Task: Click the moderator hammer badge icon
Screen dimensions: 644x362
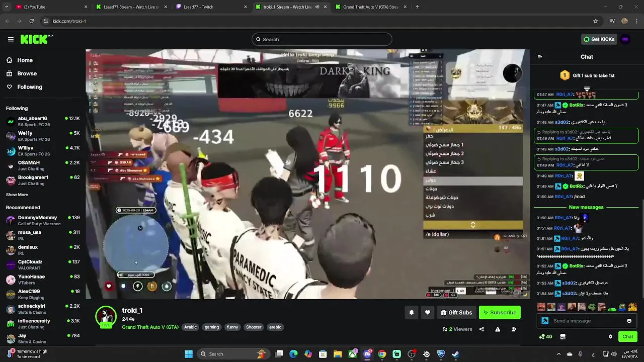Action: 545,321
